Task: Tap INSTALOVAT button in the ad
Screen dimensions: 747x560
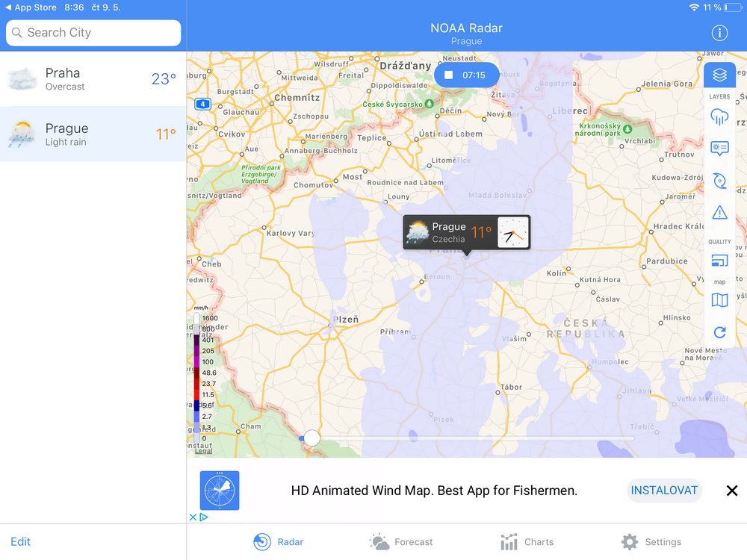Action: click(x=664, y=491)
